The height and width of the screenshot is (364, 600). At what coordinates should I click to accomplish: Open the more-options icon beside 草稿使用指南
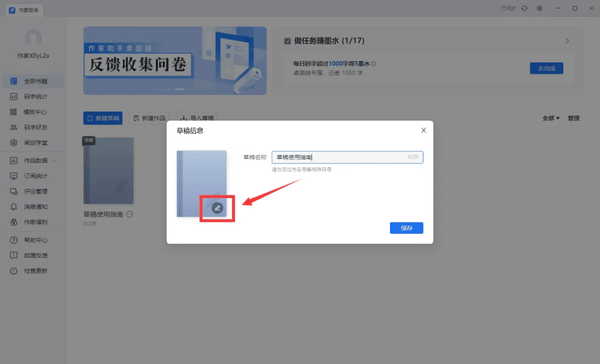tap(130, 214)
